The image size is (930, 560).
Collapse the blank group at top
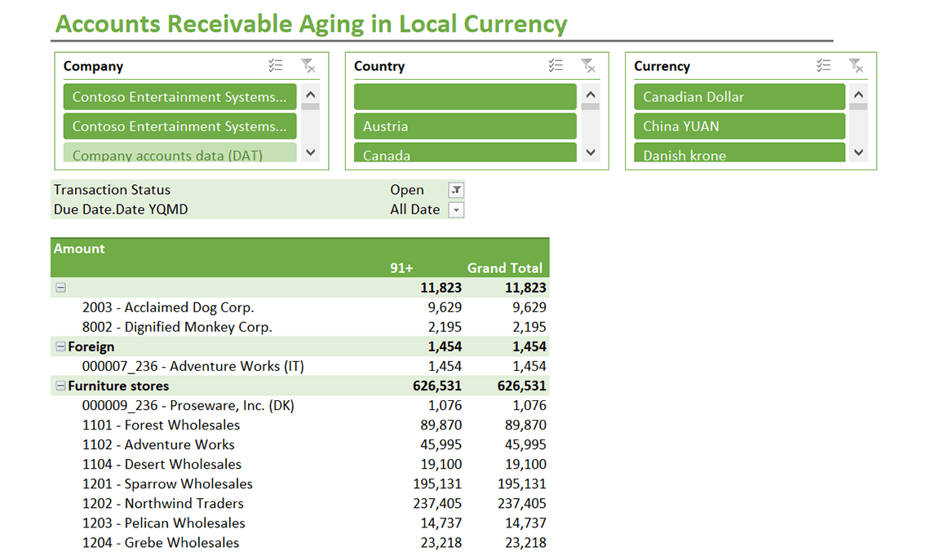coord(60,288)
